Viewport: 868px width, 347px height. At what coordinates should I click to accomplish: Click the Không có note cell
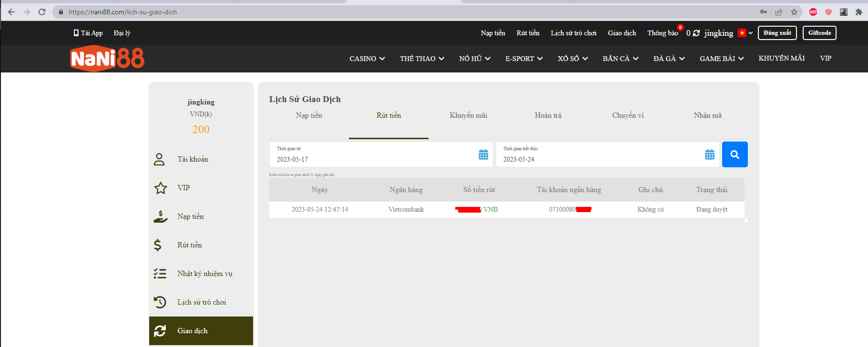tap(651, 210)
